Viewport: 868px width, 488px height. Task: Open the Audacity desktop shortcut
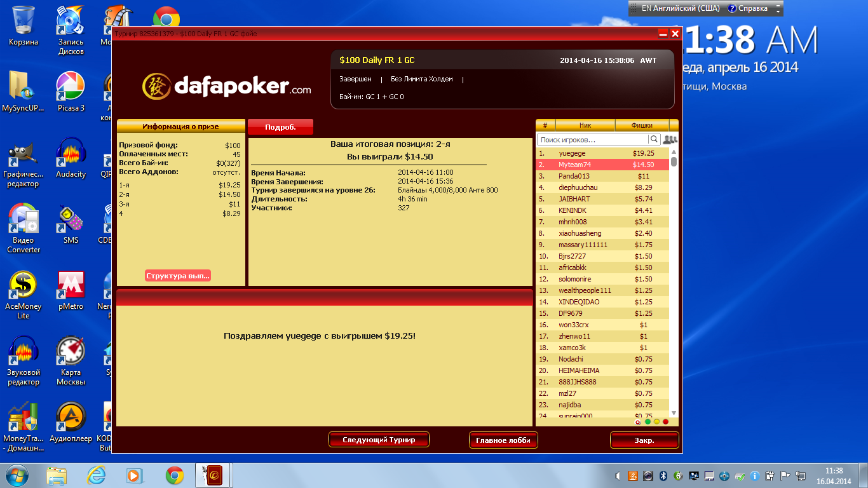click(x=71, y=159)
